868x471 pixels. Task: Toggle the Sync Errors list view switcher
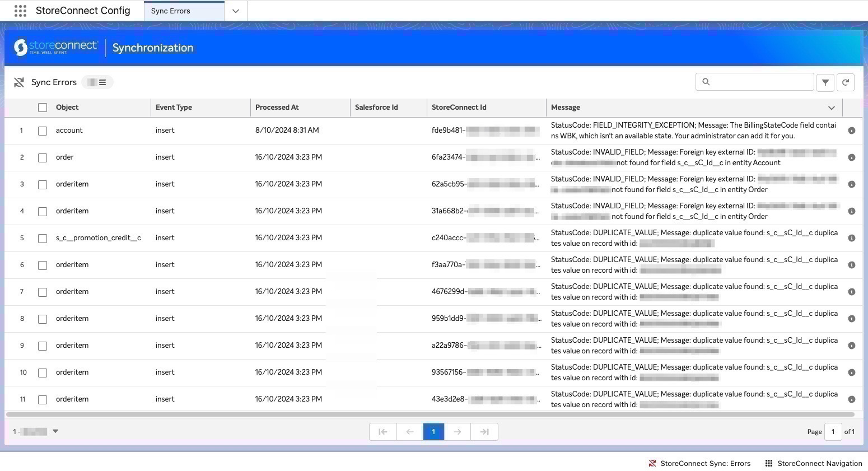97,82
